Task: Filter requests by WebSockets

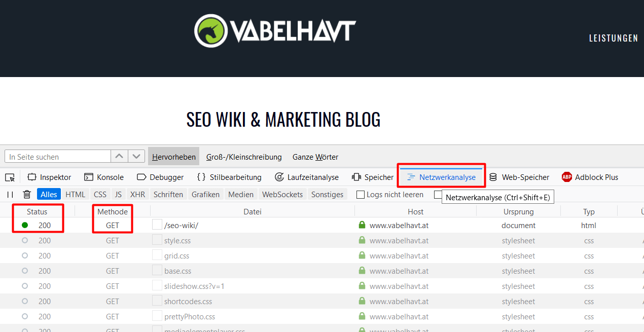Action: [x=282, y=194]
